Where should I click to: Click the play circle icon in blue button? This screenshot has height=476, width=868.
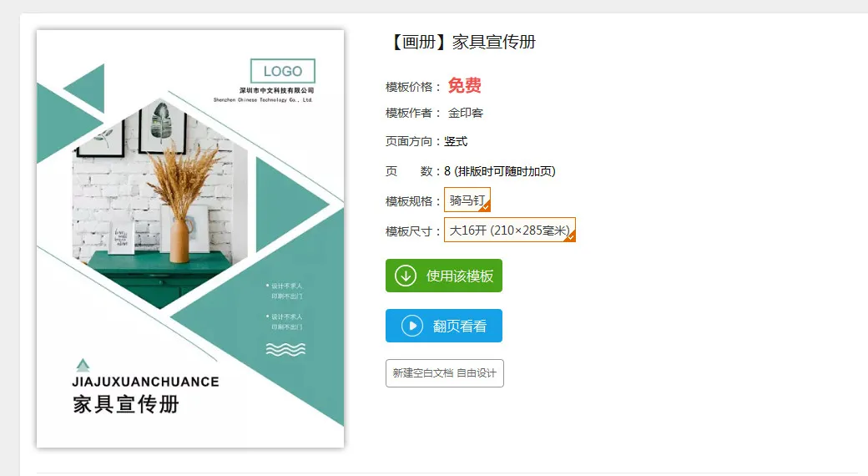tap(411, 326)
